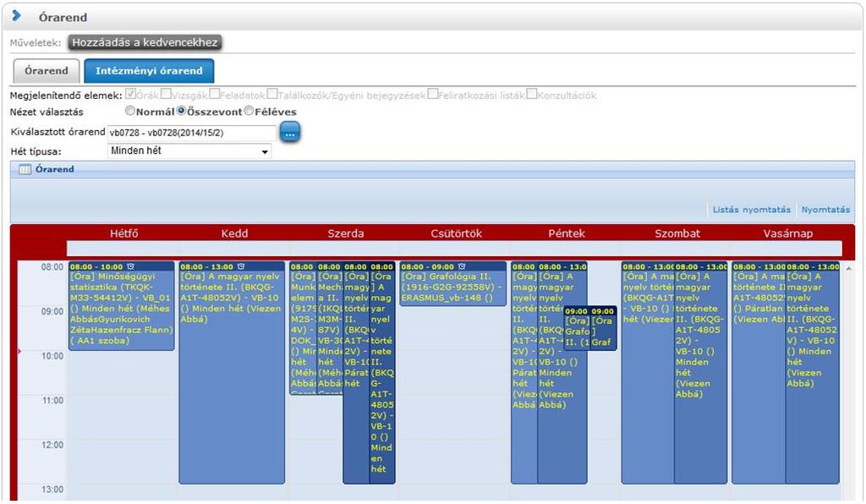Click alarm clock icon on Tuesday 08:00 - 13:00 event

tap(241, 266)
